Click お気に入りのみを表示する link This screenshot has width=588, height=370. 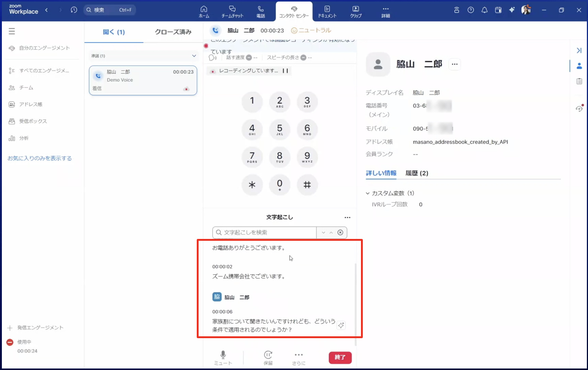pos(40,158)
